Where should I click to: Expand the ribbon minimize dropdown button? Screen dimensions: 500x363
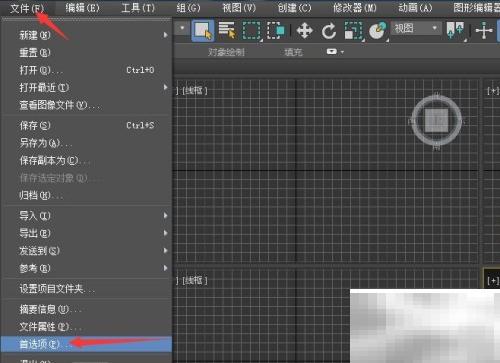(335, 52)
